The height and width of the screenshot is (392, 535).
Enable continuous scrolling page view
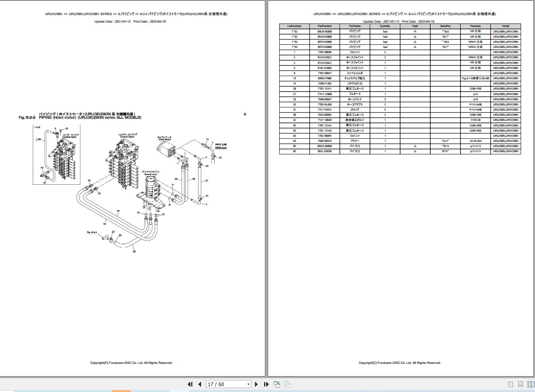point(520,384)
